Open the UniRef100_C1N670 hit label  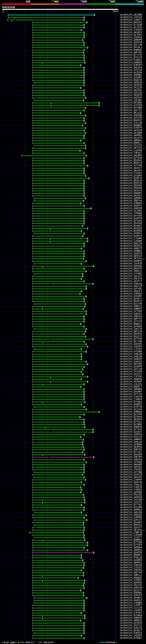tap(131, 20)
